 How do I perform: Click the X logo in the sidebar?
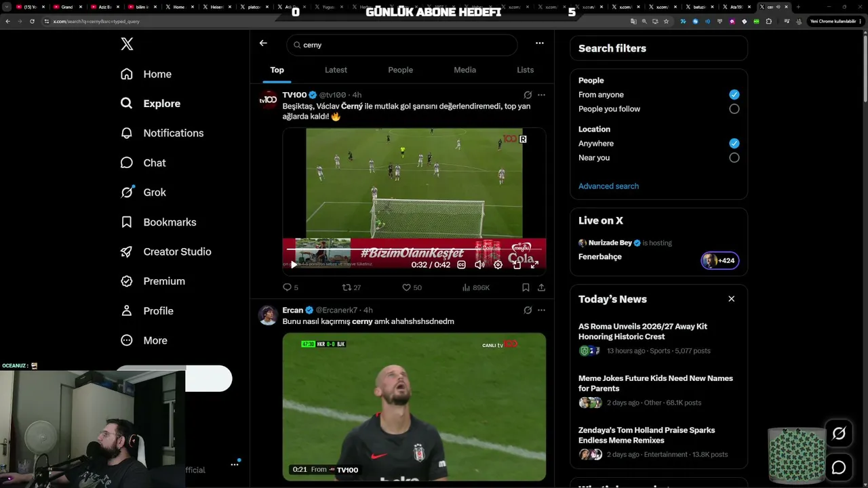[127, 44]
